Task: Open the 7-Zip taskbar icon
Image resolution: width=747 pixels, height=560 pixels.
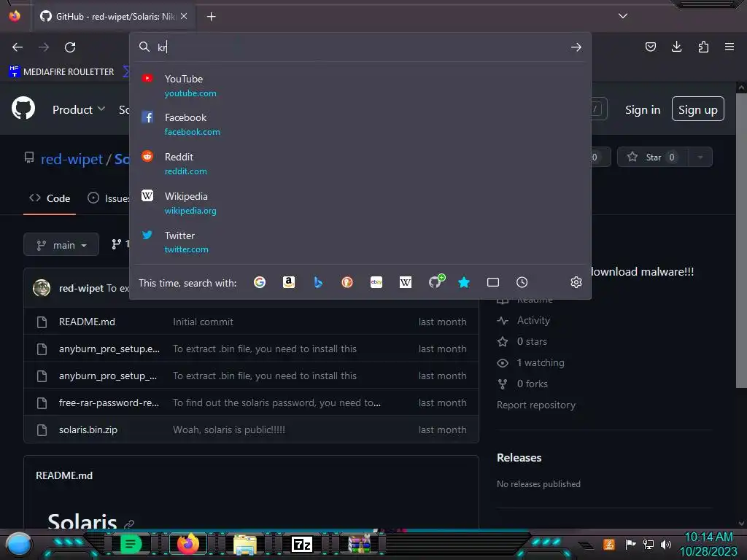Action: point(301,544)
